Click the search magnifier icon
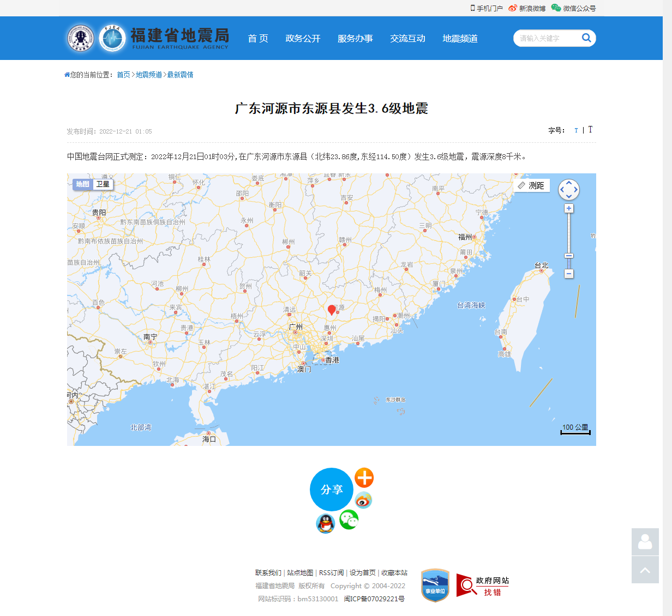The width and height of the screenshot is (672, 616). point(586,38)
